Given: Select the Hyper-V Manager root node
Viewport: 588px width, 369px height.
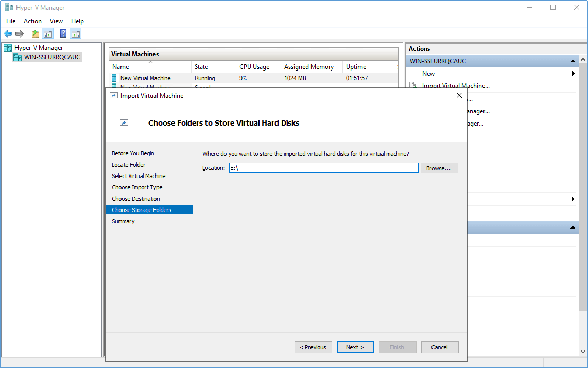Looking at the screenshot, I should pyautogui.click(x=38, y=48).
